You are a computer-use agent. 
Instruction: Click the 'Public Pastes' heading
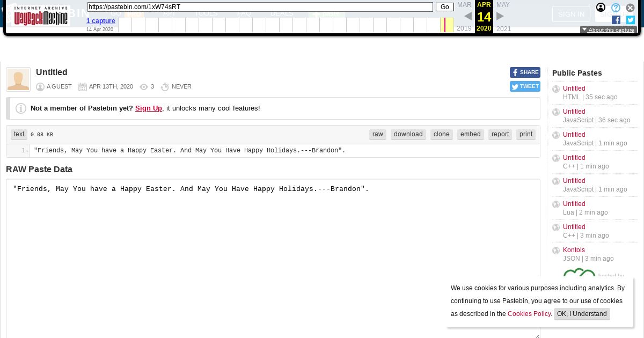pyautogui.click(x=577, y=73)
